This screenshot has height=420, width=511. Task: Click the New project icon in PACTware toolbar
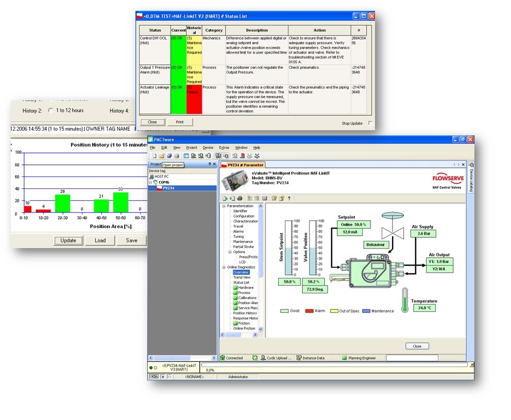tap(154, 155)
